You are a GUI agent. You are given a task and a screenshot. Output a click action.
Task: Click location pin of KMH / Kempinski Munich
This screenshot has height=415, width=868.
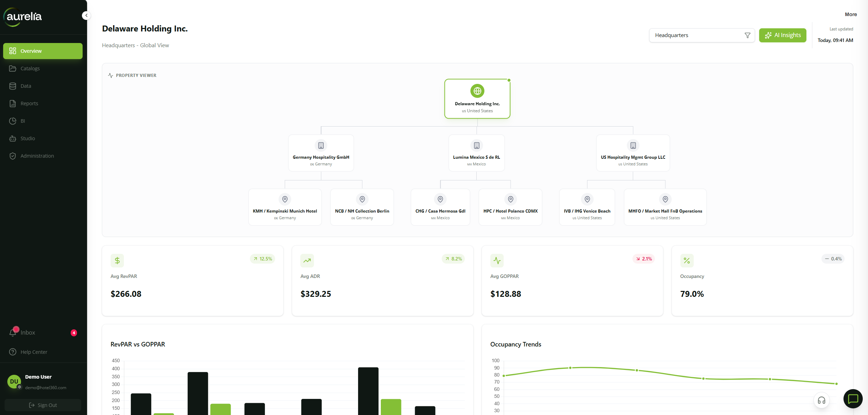click(285, 199)
